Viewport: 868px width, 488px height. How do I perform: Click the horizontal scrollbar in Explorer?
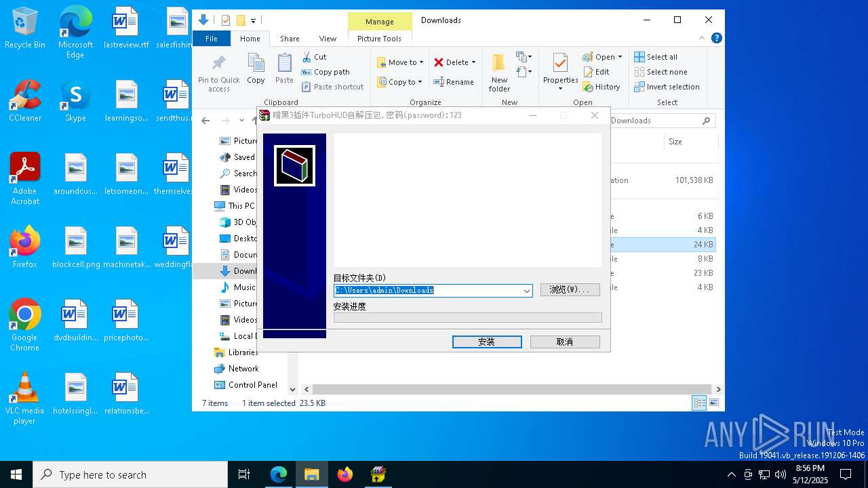tap(512, 390)
